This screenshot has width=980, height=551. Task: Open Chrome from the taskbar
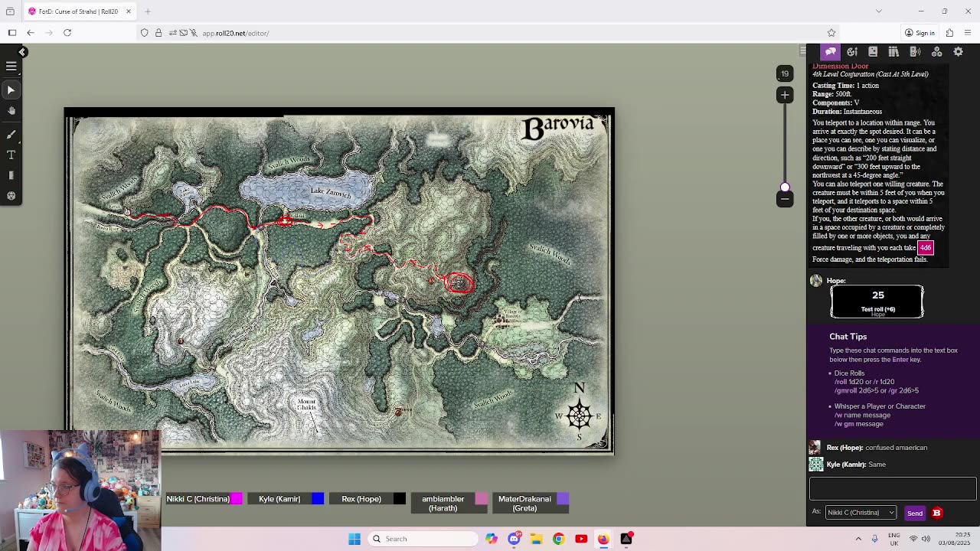pos(558,539)
